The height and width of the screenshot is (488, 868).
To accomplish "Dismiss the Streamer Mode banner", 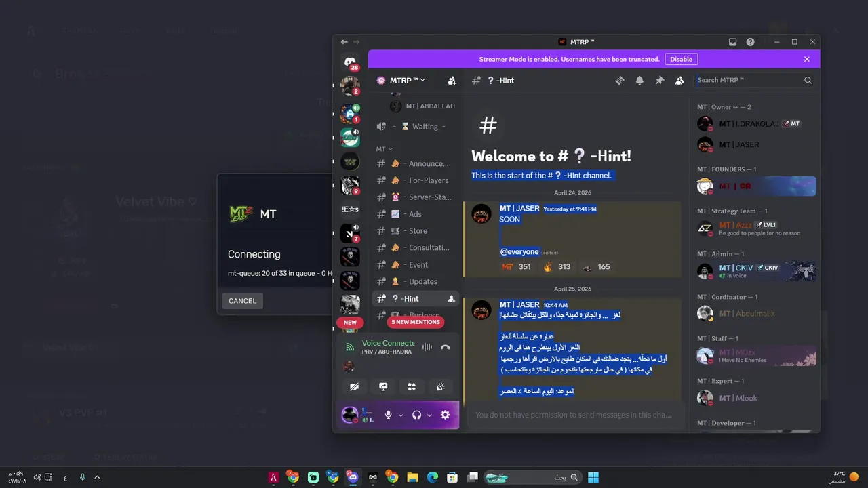I will tap(807, 59).
